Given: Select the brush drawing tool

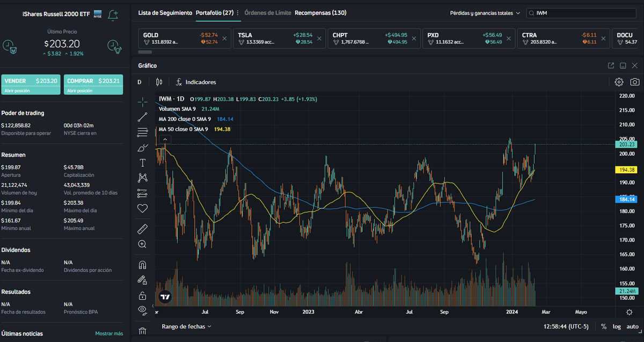Looking at the screenshot, I should 142,148.
